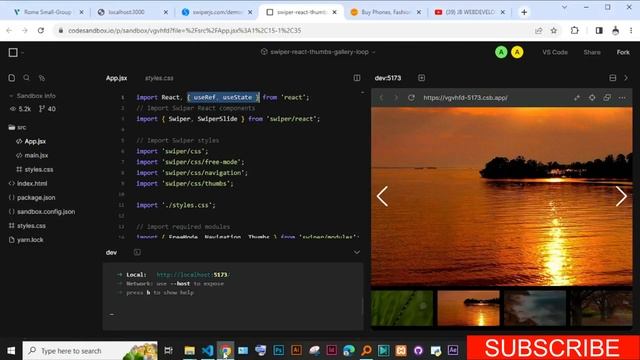Switch to the App.jsx editor tab
This screenshot has width=640, height=360.
tap(116, 78)
